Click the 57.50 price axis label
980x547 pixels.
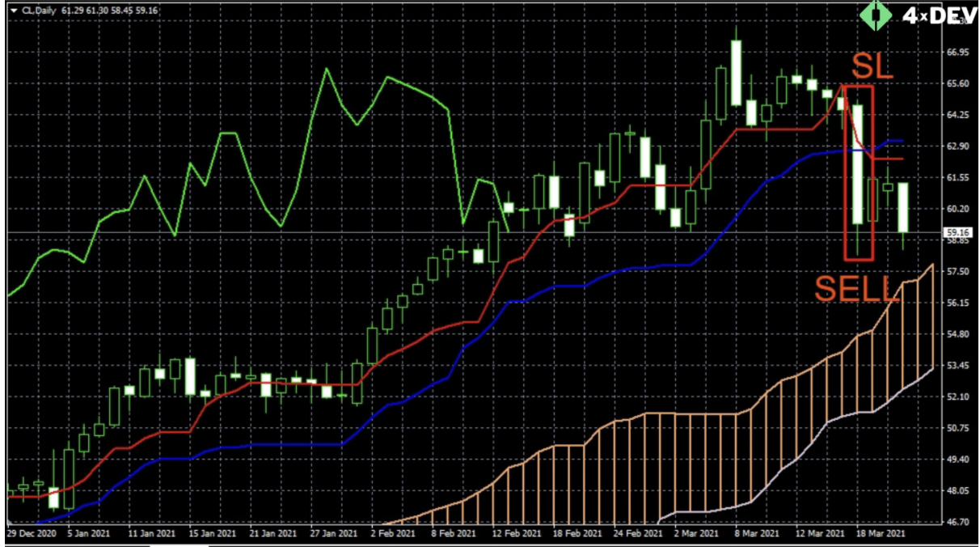click(957, 272)
